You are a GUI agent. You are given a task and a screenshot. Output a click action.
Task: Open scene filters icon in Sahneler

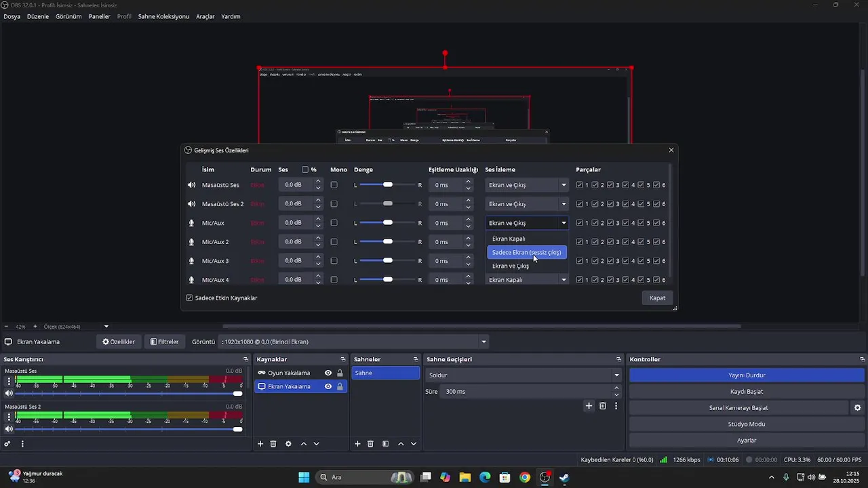pos(385,444)
